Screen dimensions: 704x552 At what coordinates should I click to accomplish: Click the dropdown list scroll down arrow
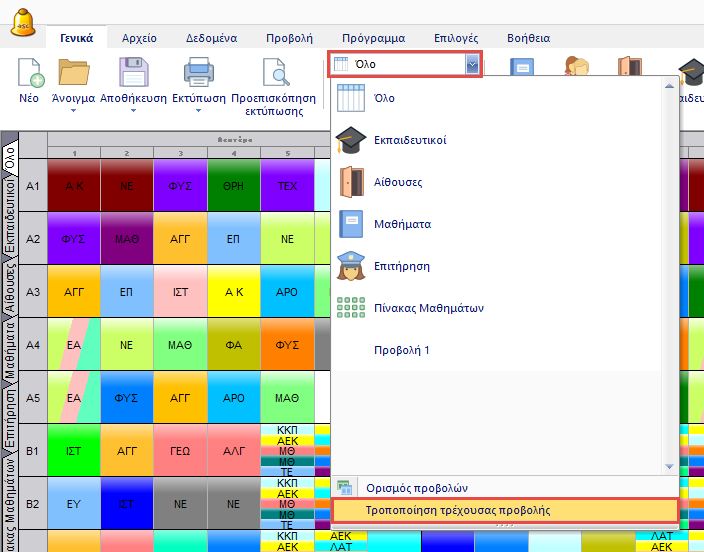point(669,466)
